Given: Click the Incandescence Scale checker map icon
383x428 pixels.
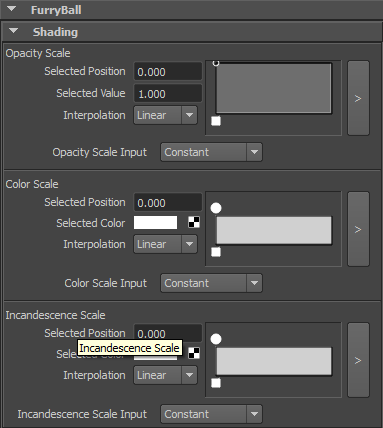Looking at the screenshot, I should point(194,353).
